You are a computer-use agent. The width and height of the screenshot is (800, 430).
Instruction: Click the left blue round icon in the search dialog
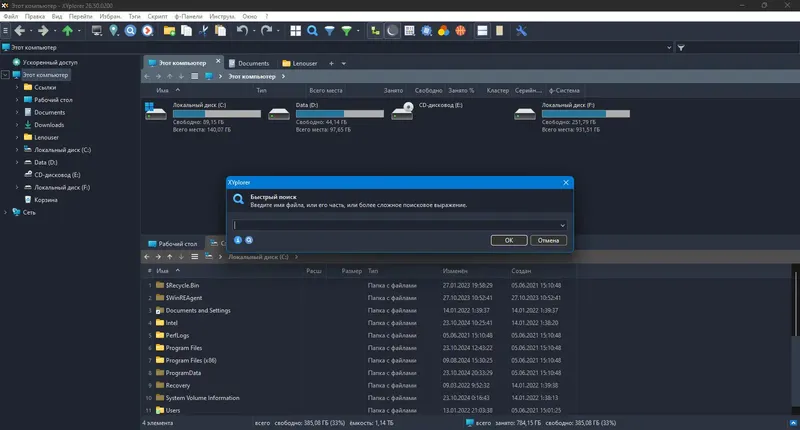pyautogui.click(x=238, y=240)
